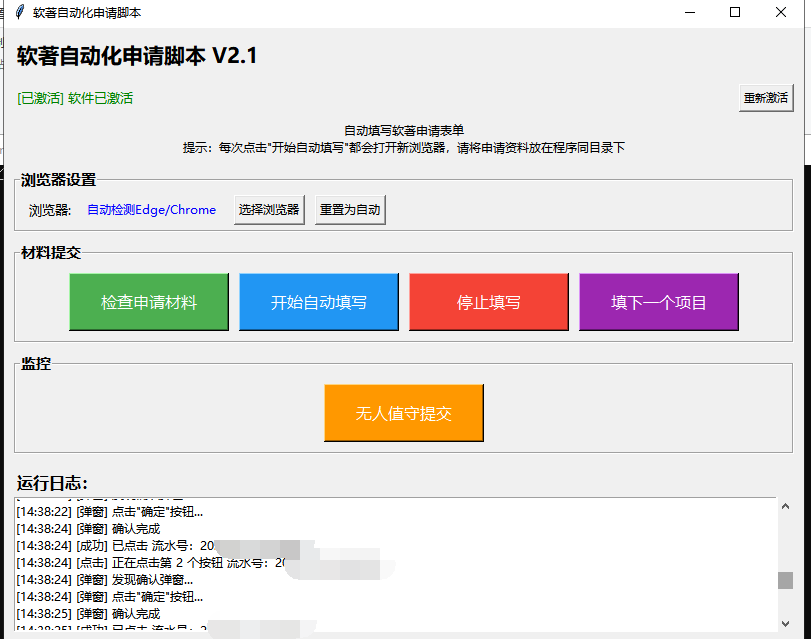Click the orange 无人值守提交 button
Viewport: 811px width, 639px height.
[403, 412]
